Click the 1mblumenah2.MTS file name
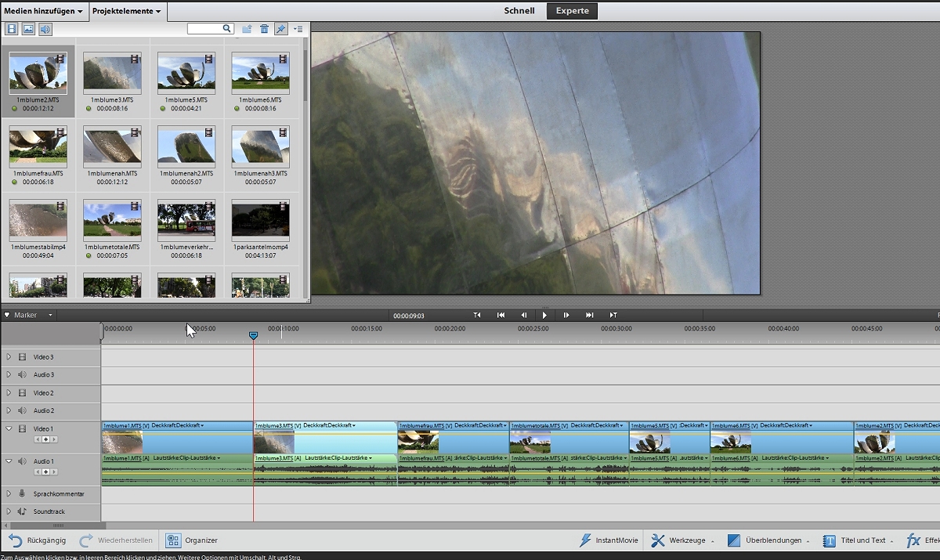 click(x=186, y=173)
